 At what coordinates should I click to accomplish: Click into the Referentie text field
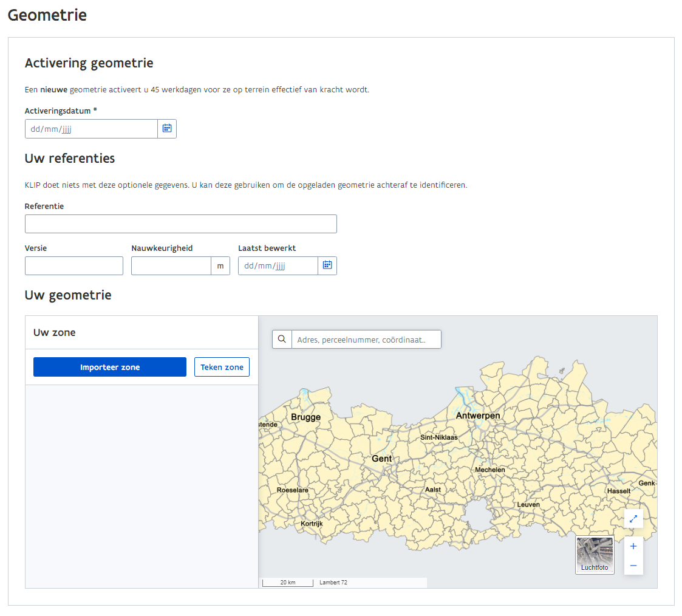(180, 224)
